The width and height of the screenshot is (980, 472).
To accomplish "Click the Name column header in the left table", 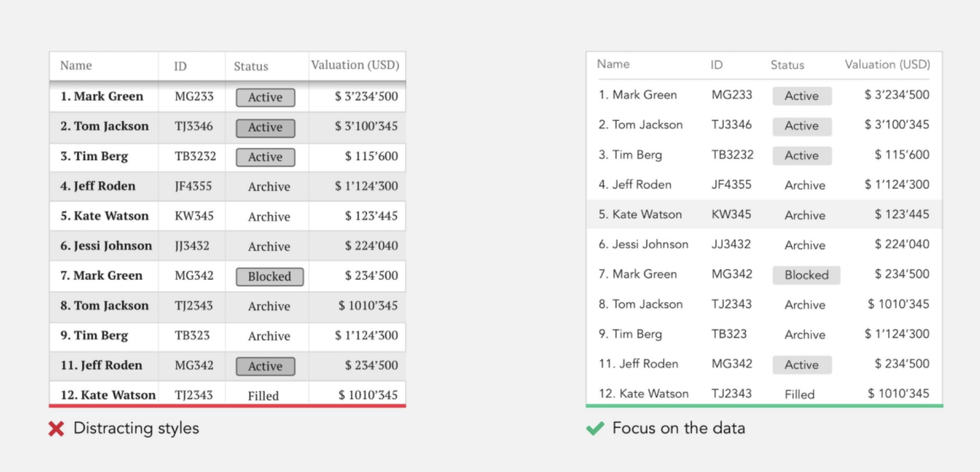I will pyautogui.click(x=76, y=65).
